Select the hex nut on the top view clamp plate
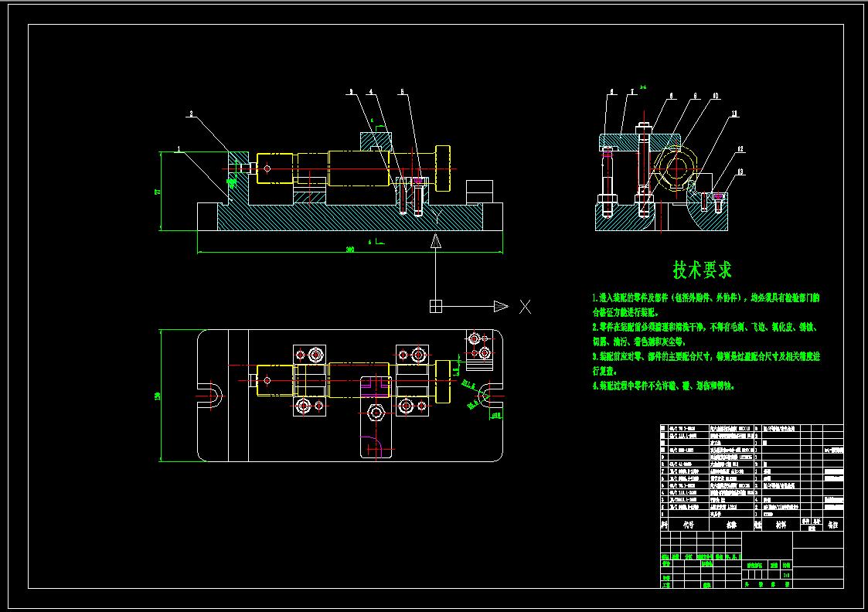Image resolution: width=868 pixels, height=612 pixels. 376,413
